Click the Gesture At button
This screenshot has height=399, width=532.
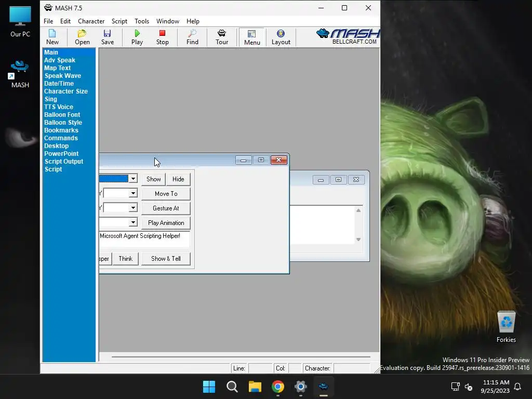click(166, 208)
